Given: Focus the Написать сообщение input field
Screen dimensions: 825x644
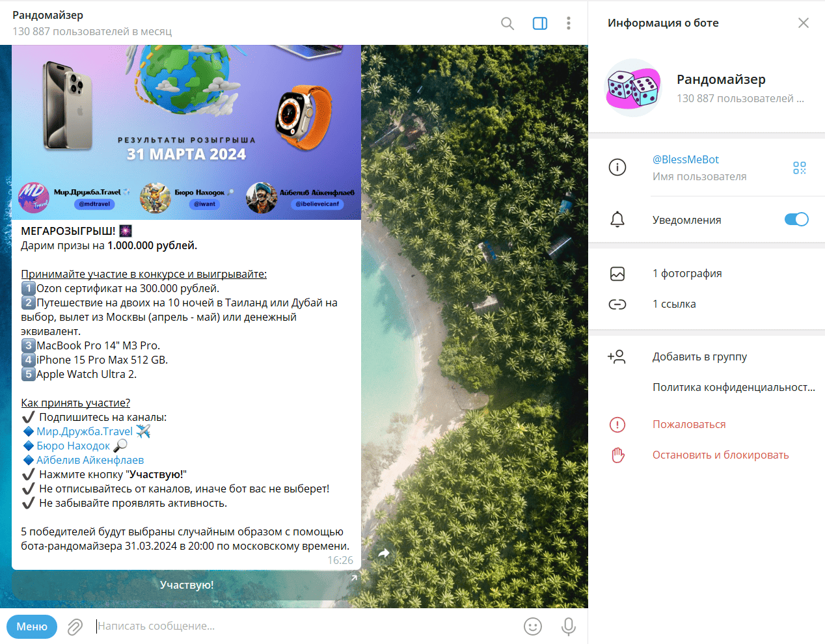Looking at the screenshot, I should (x=306, y=626).
